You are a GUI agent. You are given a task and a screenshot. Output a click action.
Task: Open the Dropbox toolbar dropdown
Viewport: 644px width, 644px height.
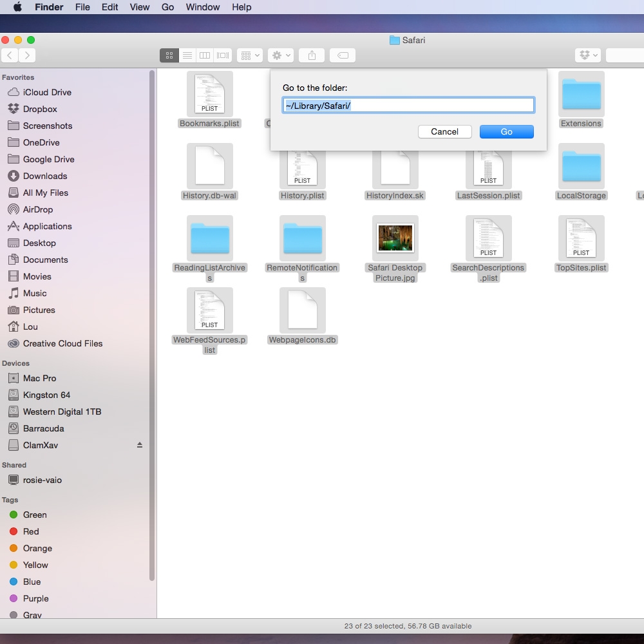pyautogui.click(x=588, y=55)
